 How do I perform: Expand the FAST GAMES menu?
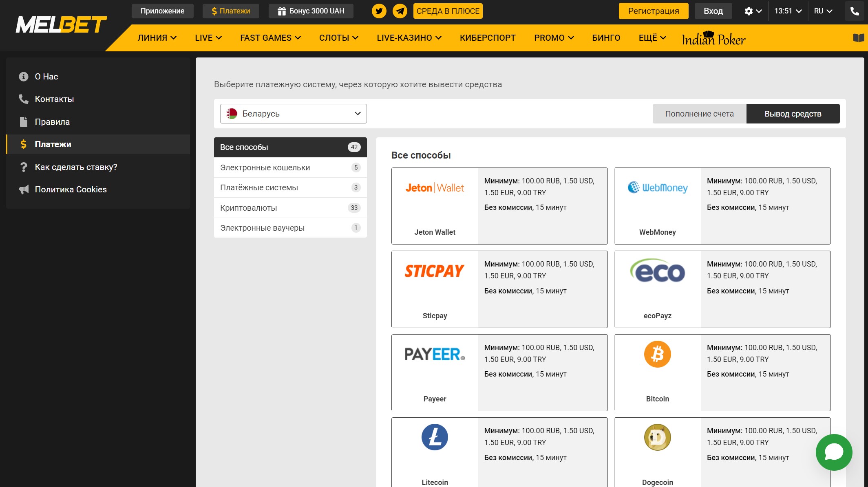point(271,38)
